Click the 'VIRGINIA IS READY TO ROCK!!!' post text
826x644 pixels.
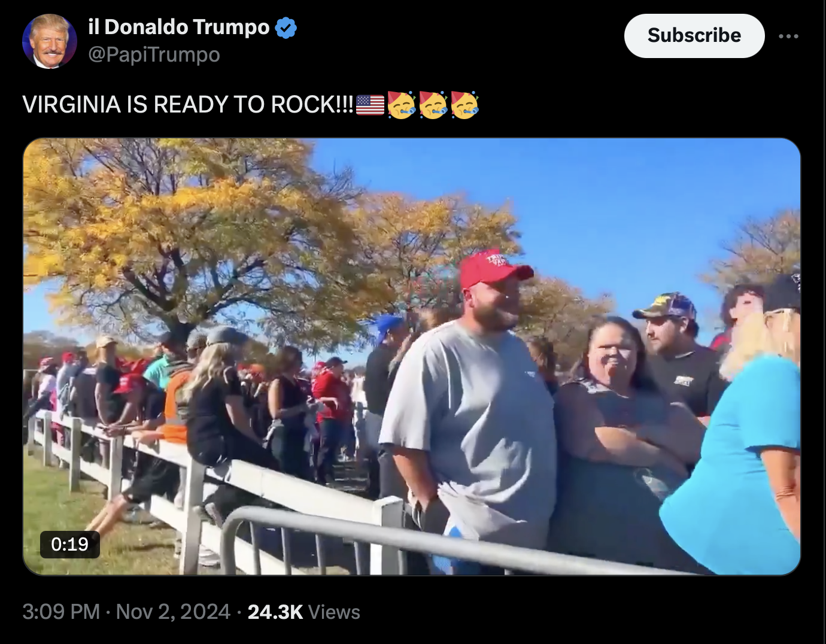click(x=188, y=104)
